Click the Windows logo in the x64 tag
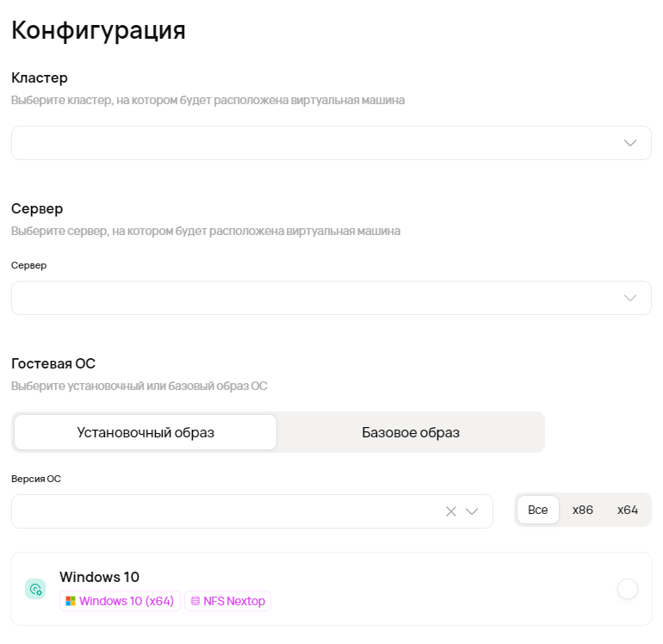 coord(71,601)
